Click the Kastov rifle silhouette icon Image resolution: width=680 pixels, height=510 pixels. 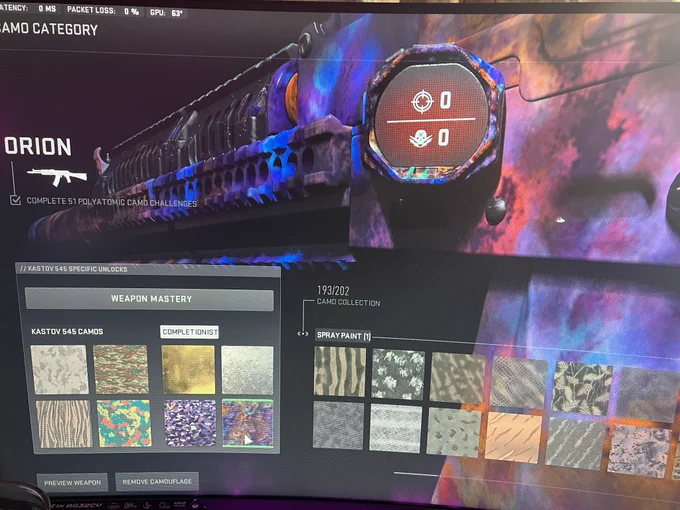click(x=57, y=177)
